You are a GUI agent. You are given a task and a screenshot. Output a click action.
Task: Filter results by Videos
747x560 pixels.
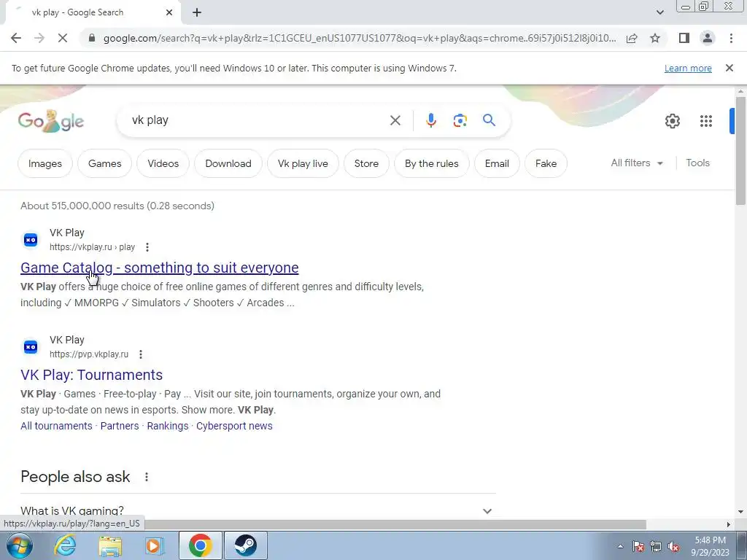163,163
